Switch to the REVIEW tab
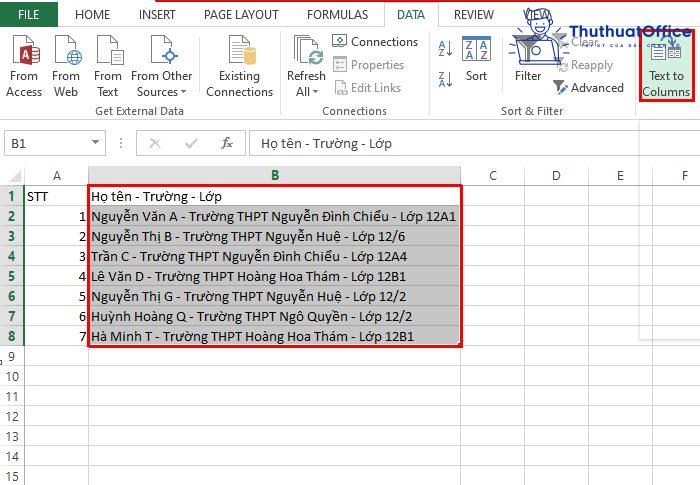 point(474,15)
